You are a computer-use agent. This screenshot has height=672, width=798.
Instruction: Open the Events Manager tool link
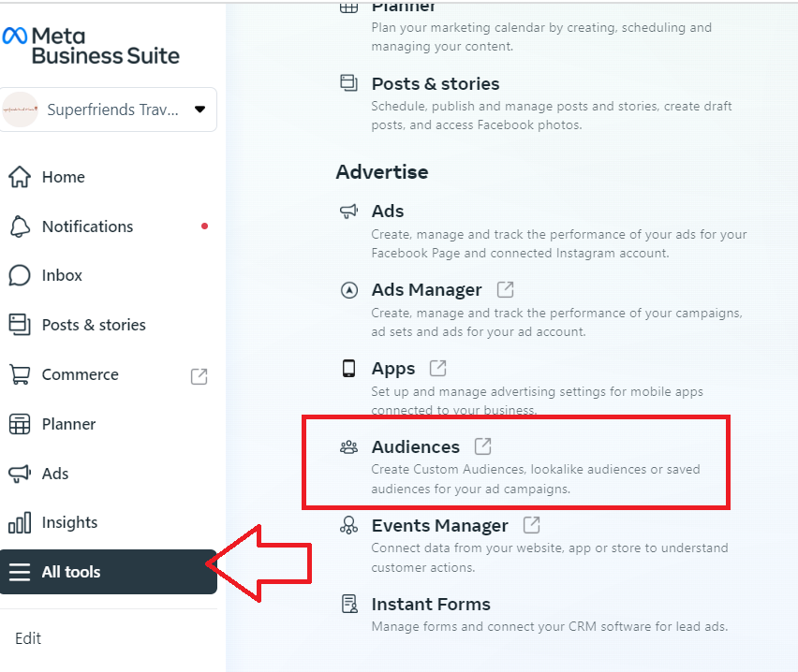tap(439, 525)
